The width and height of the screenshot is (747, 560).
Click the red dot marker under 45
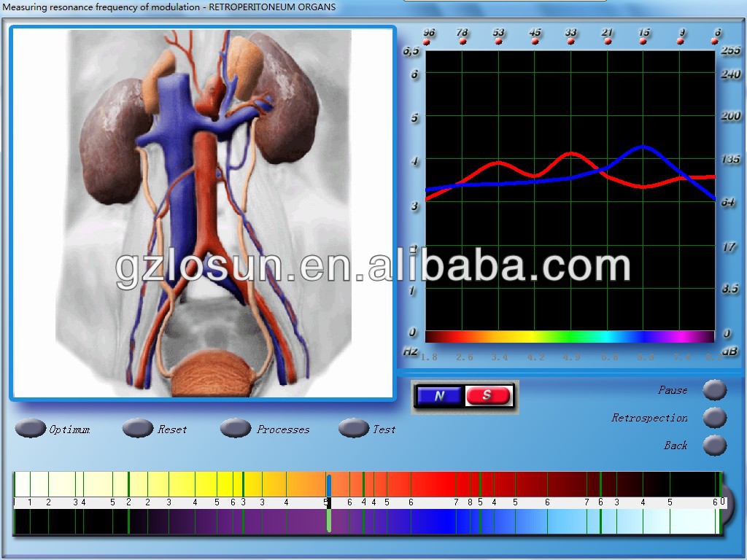click(535, 42)
